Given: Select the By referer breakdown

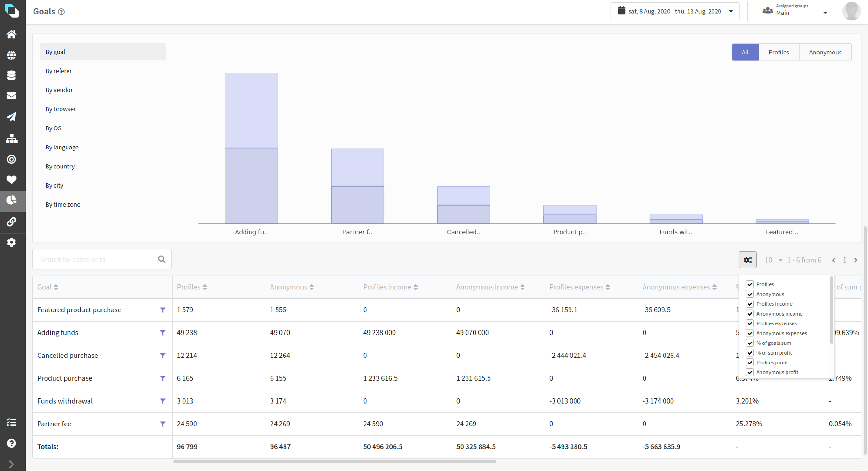Looking at the screenshot, I should point(103,71).
